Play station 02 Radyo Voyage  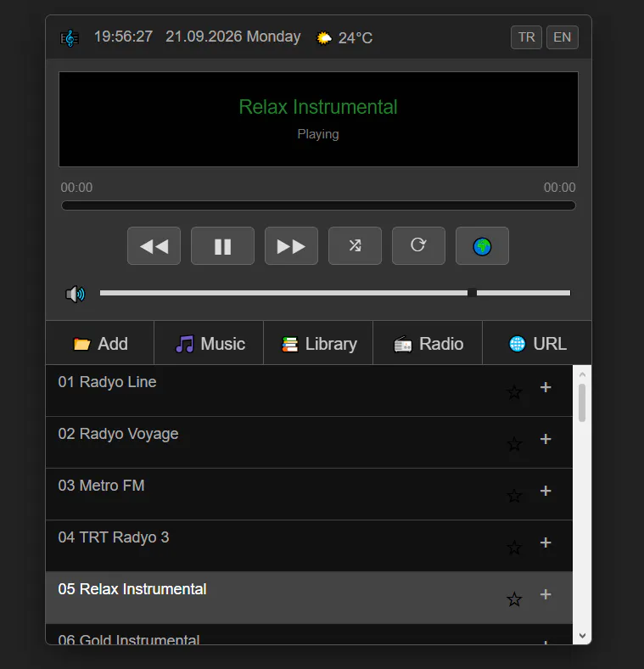pos(309,442)
